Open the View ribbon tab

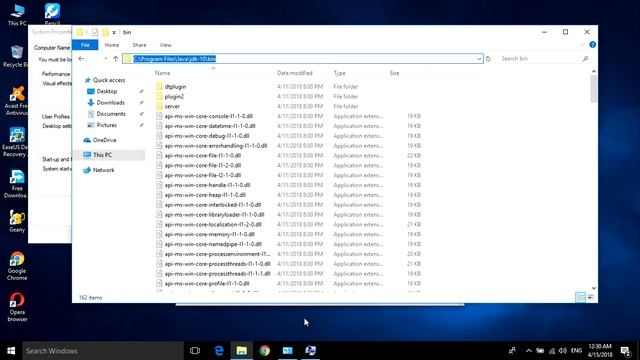(x=165, y=45)
